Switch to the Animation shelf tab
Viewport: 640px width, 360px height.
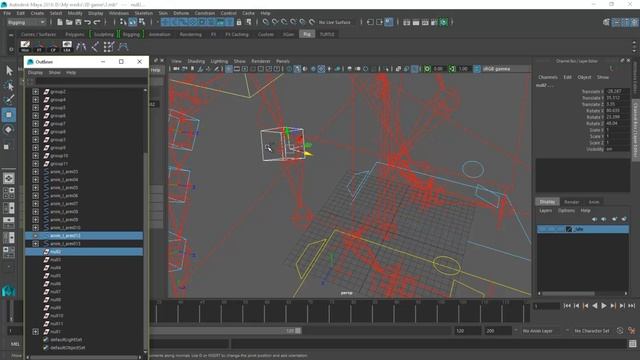pos(160,34)
